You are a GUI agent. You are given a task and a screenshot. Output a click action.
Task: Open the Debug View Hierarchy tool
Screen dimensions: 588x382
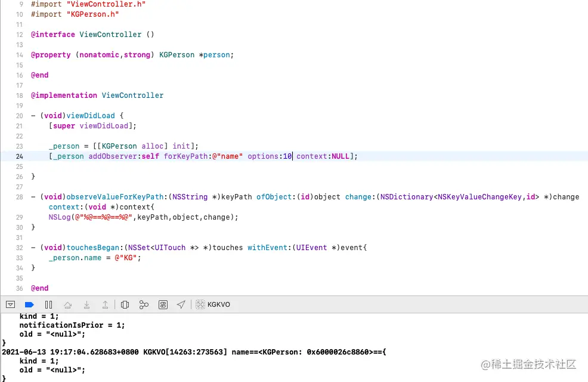point(125,304)
